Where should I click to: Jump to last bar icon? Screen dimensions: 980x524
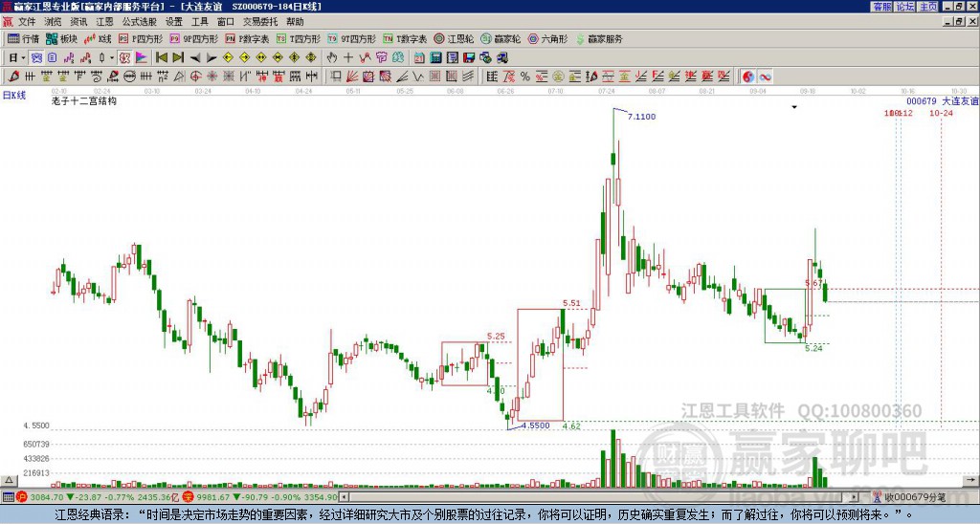(x=178, y=58)
